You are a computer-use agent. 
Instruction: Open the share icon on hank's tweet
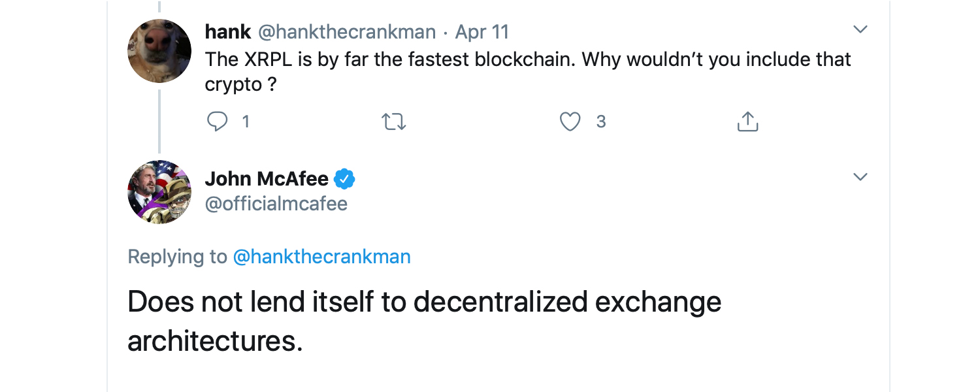pyautogui.click(x=747, y=122)
